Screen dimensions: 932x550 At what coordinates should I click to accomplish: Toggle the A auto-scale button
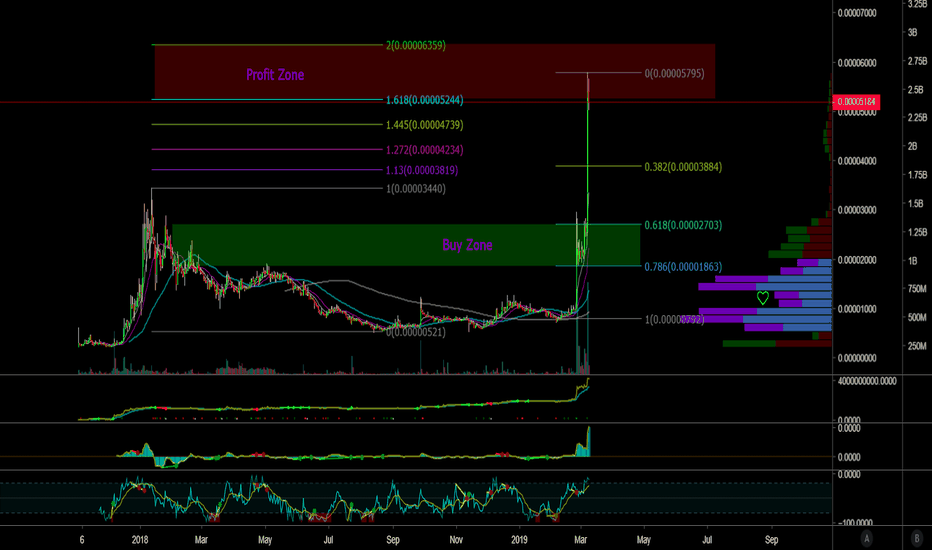pos(867,539)
